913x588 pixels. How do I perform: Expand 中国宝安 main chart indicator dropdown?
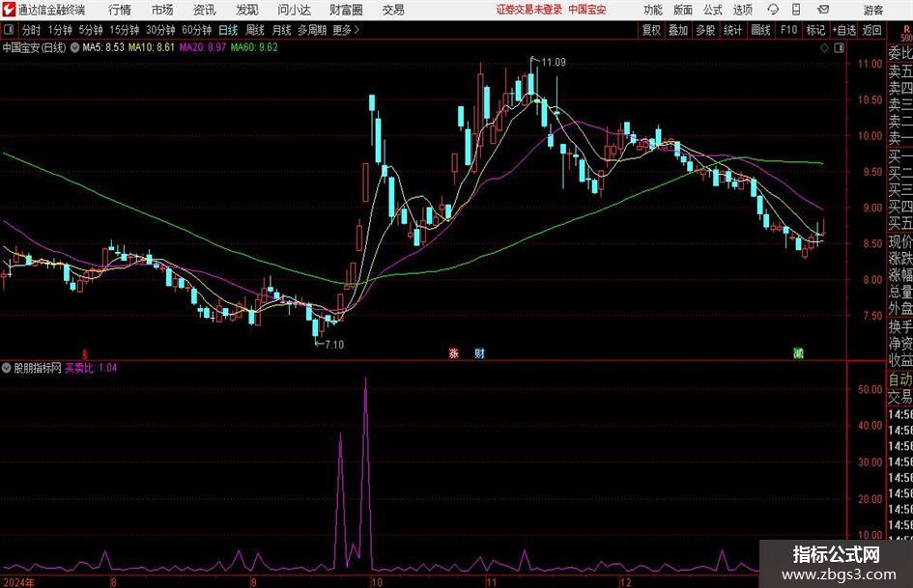[x=75, y=47]
